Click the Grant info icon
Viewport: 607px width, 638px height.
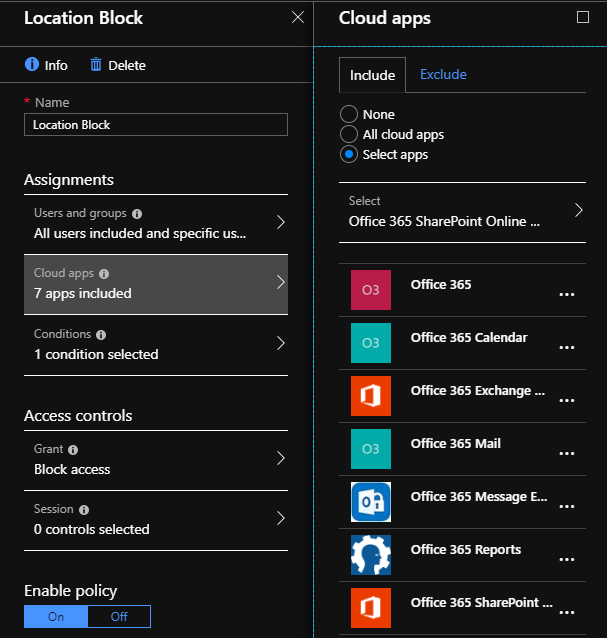tap(73, 450)
